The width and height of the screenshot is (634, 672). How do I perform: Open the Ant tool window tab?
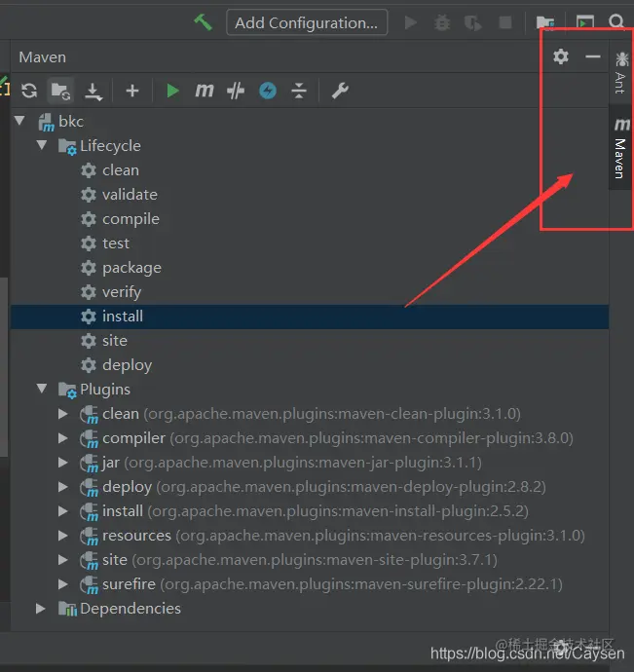(620, 72)
